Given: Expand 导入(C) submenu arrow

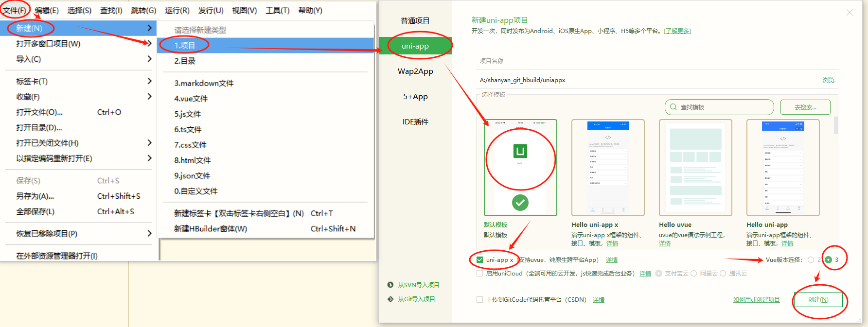Looking at the screenshot, I should click(x=149, y=59).
